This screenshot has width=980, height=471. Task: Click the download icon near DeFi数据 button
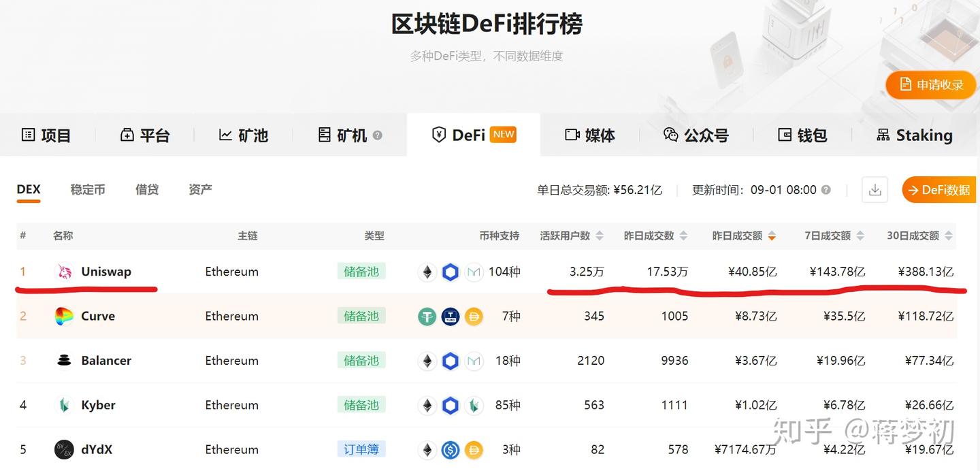pos(875,190)
